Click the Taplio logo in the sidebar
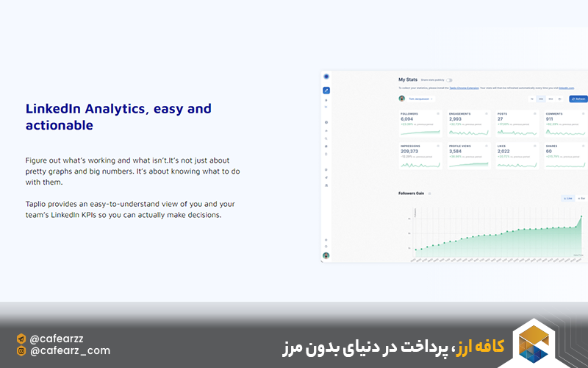 click(326, 76)
